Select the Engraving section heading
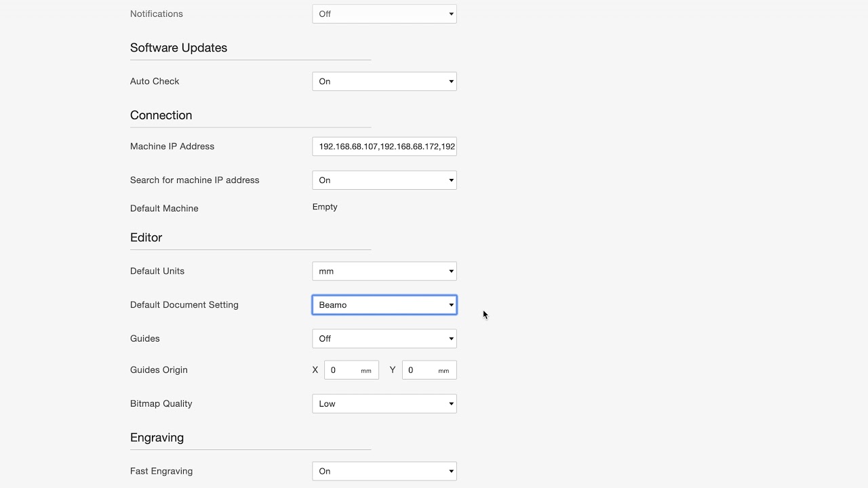The width and height of the screenshot is (868, 488). [x=157, y=438]
